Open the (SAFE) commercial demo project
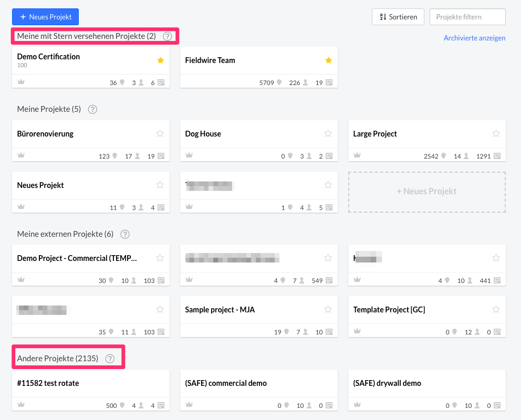The image size is (521, 420). (226, 383)
